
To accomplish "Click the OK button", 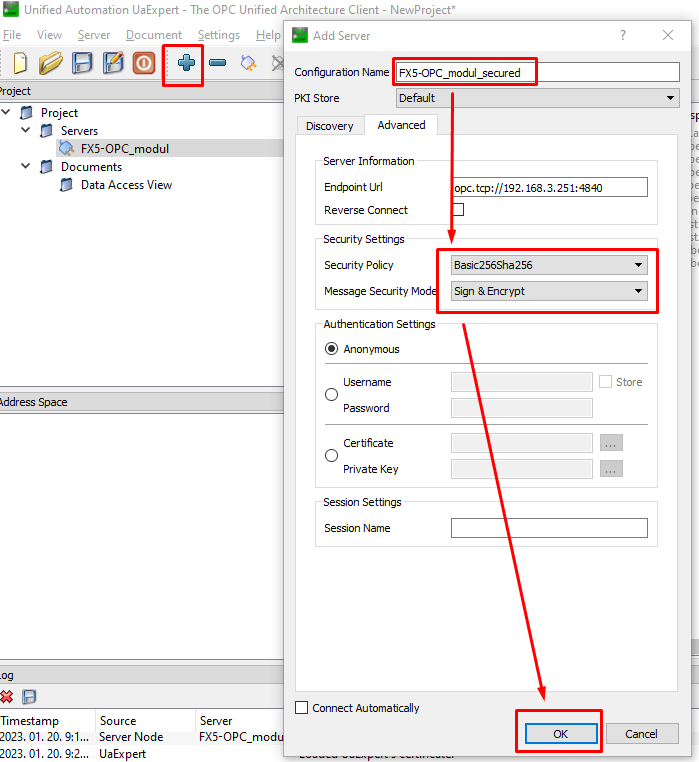I will pyautogui.click(x=560, y=734).
